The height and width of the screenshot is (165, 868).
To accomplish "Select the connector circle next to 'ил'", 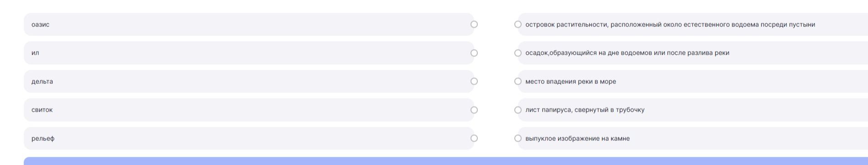I will 474,53.
